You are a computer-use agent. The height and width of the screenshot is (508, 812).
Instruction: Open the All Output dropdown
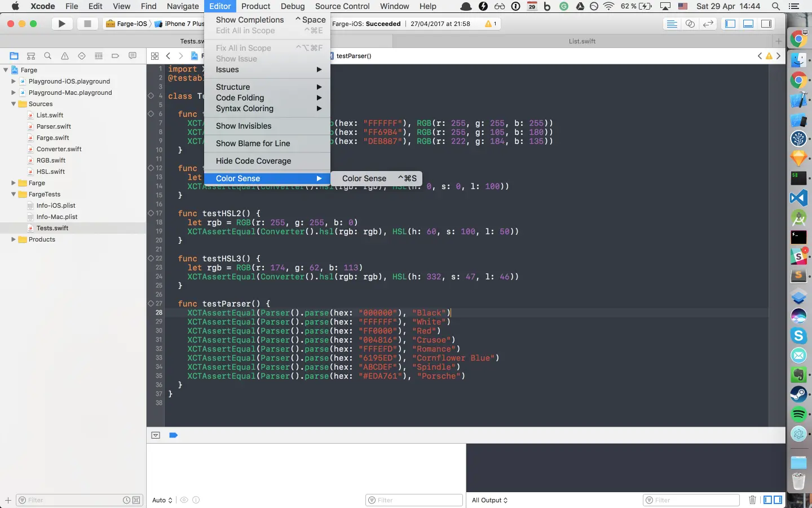point(489,500)
